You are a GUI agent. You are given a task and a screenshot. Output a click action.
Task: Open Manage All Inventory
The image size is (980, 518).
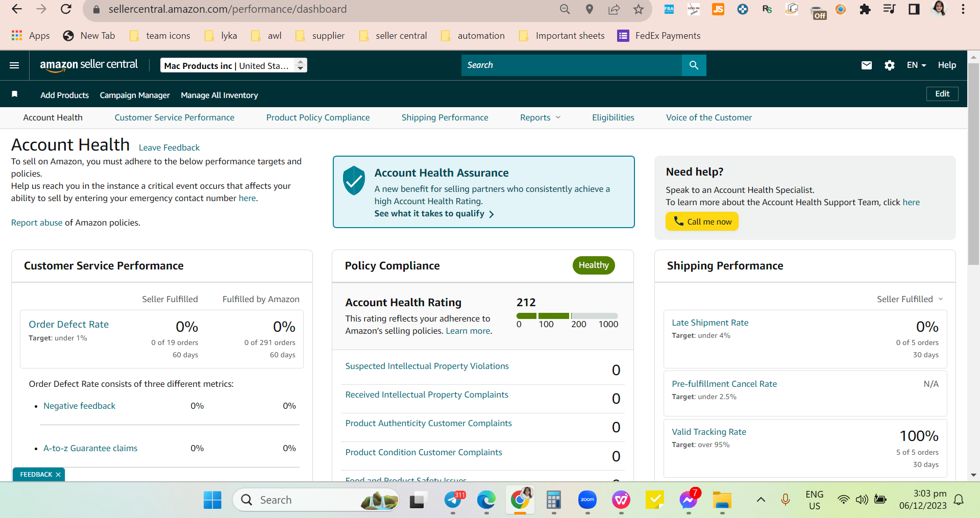pos(219,95)
